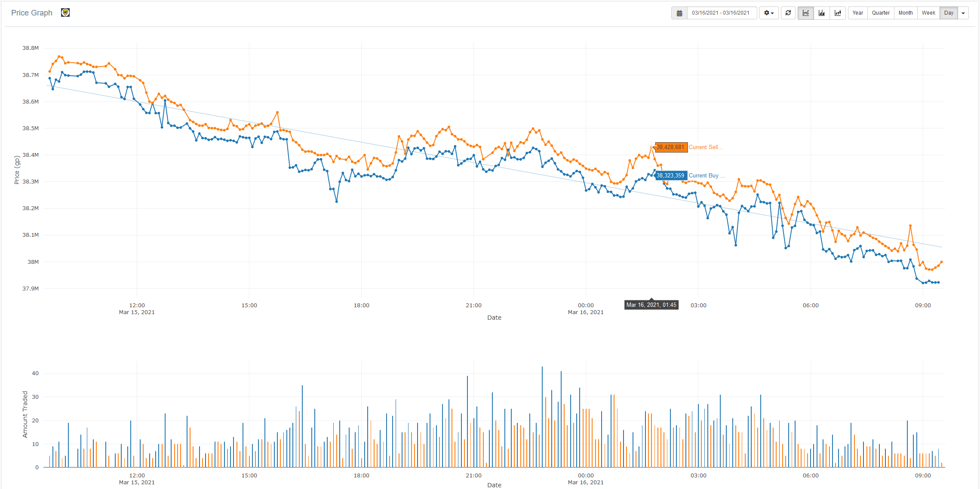Toggle the Month interval option
This screenshot has width=980, height=489.
[906, 13]
